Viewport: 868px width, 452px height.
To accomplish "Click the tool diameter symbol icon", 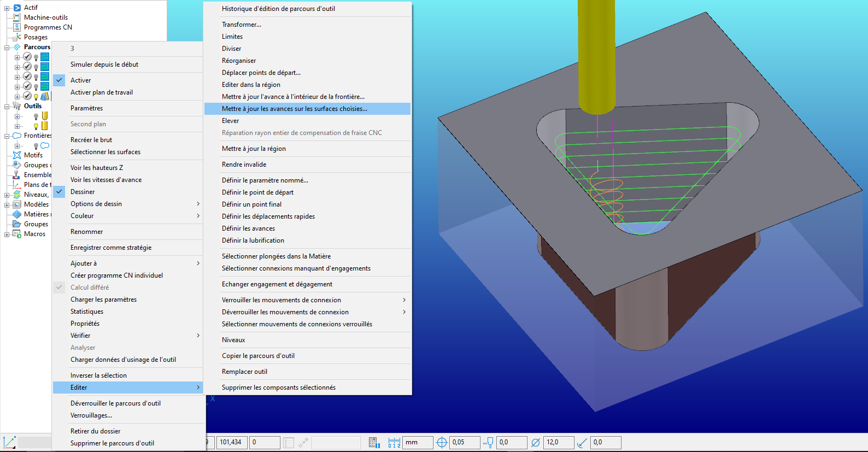I will pos(536,442).
